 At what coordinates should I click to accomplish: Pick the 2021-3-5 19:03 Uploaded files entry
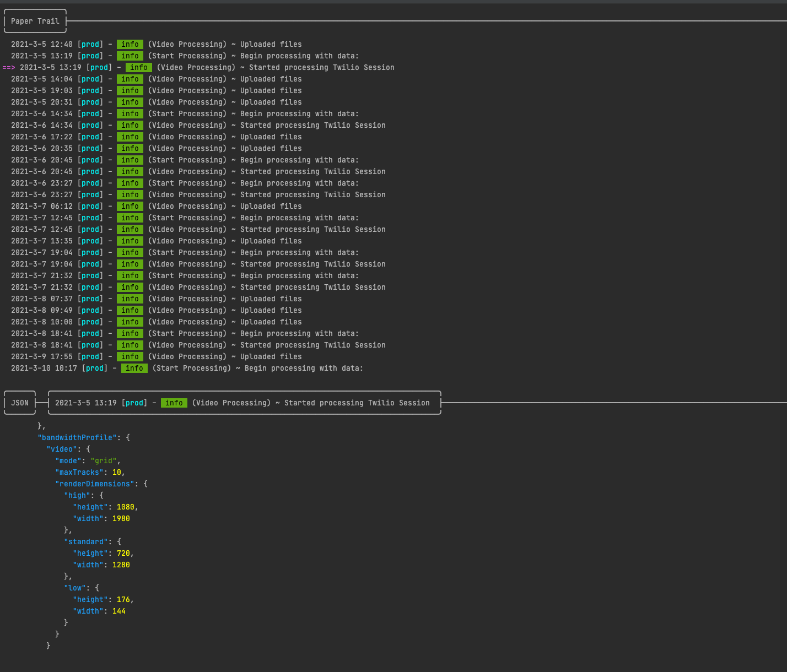tap(157, 90)
